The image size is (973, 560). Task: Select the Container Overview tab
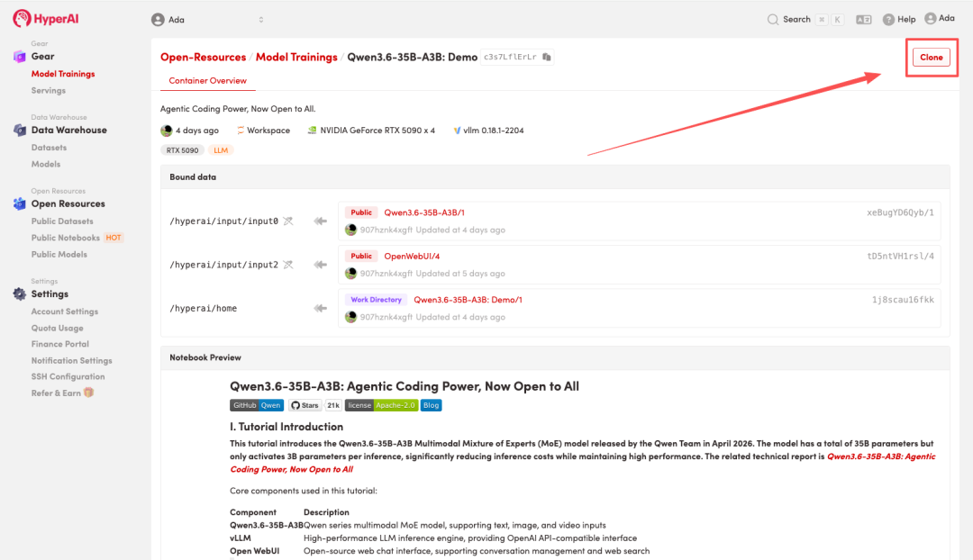pyautogui.click(x=208, y=81)
